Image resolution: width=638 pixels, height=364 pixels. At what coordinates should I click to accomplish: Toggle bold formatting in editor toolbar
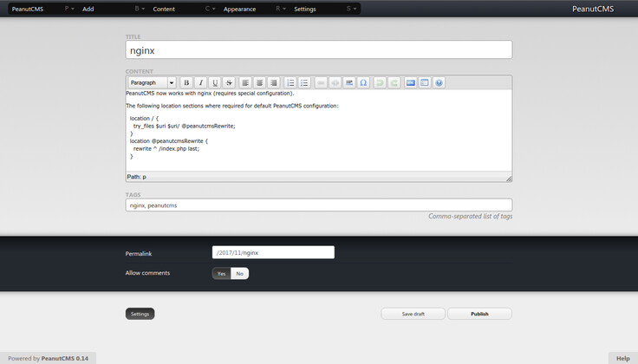(186, 83)
